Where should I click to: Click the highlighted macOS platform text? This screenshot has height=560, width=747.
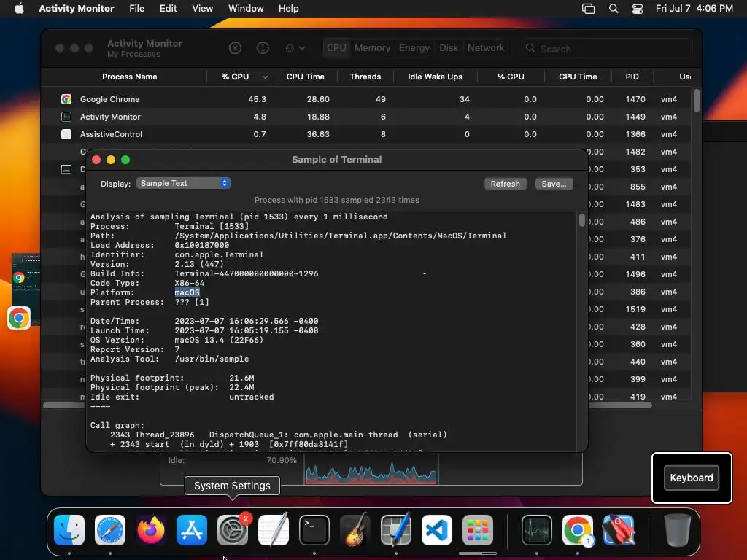(x=187, y=292)
